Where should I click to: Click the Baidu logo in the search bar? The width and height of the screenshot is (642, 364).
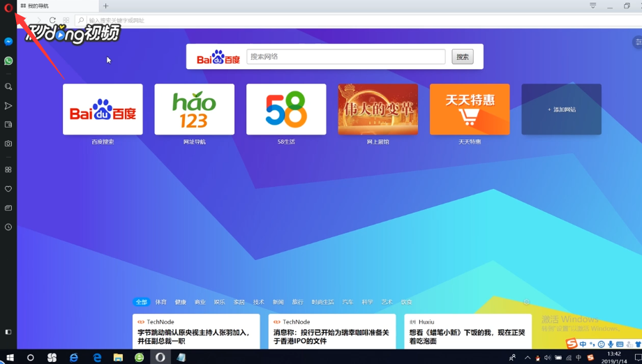click(x=218, y=58)
